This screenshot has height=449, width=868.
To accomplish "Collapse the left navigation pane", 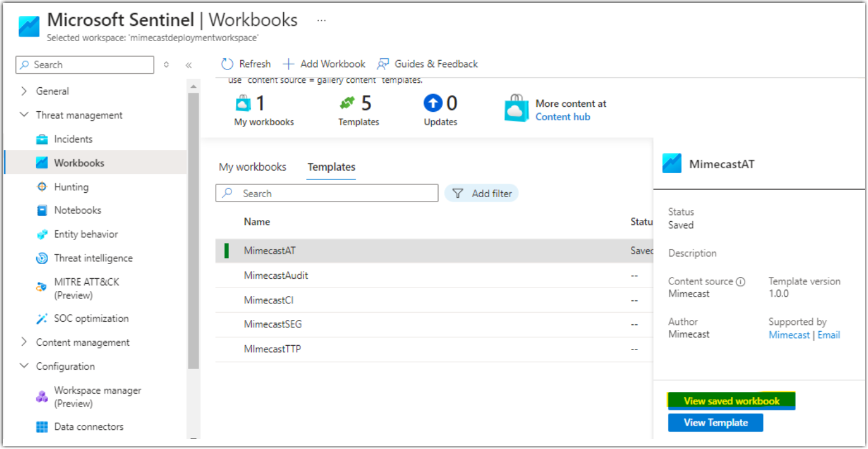I will pos(189,64).
